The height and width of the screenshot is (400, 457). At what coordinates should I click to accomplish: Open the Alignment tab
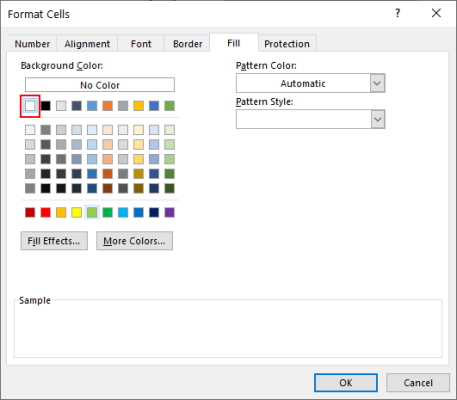[87, 44]
